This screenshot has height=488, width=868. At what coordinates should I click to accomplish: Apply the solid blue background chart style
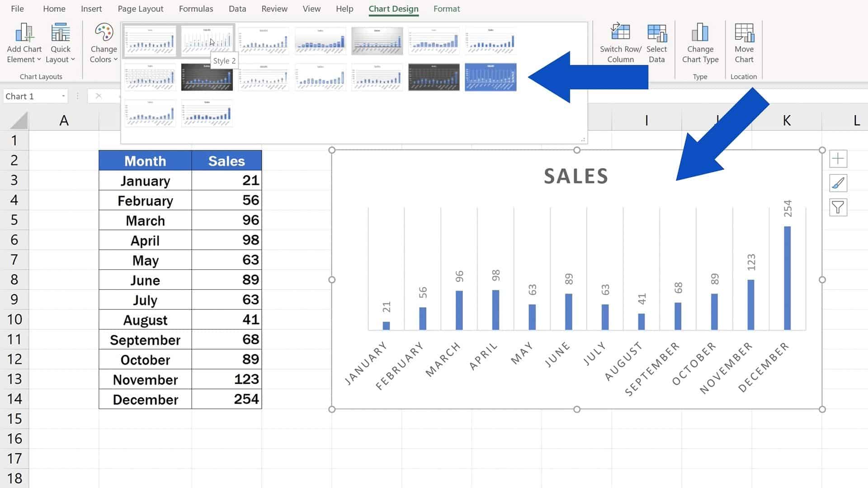491,77
